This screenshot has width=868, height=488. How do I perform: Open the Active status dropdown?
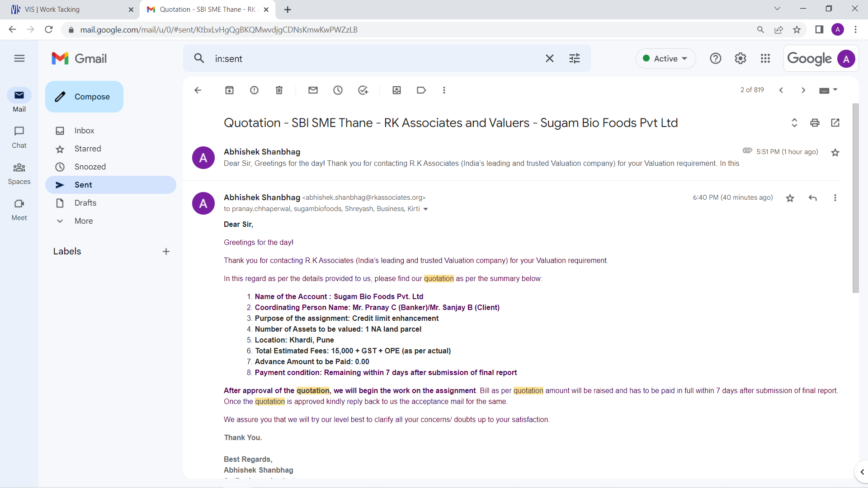click(666, 58)
